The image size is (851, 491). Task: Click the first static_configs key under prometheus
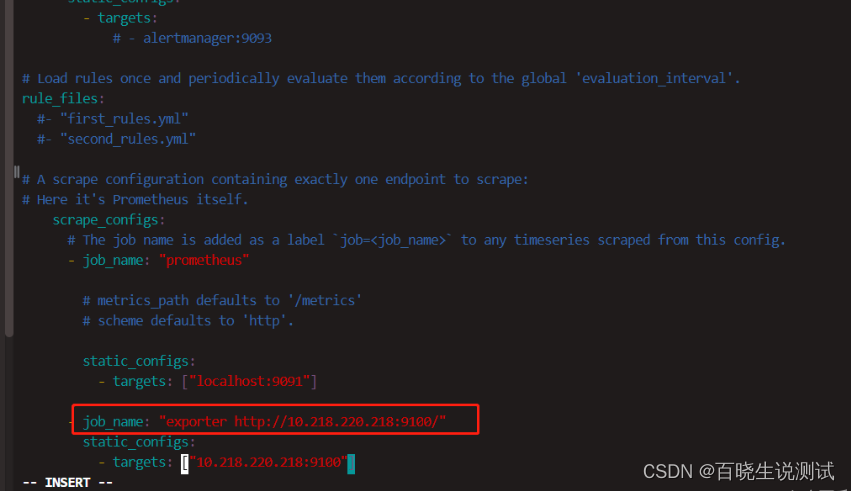point(136,361)
